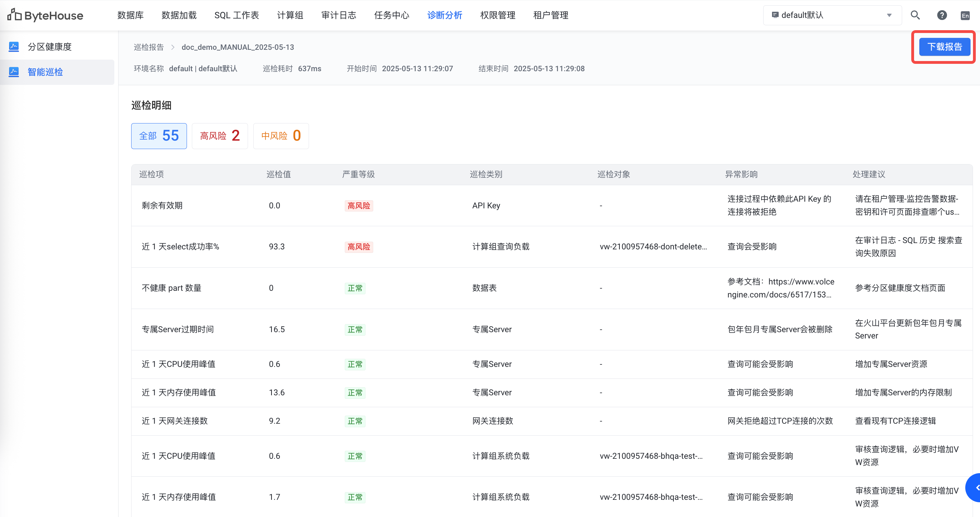Click the 处理建议 column header
Image resolution: width=980 pixels, height=517 pixels.
coord(869,174)
